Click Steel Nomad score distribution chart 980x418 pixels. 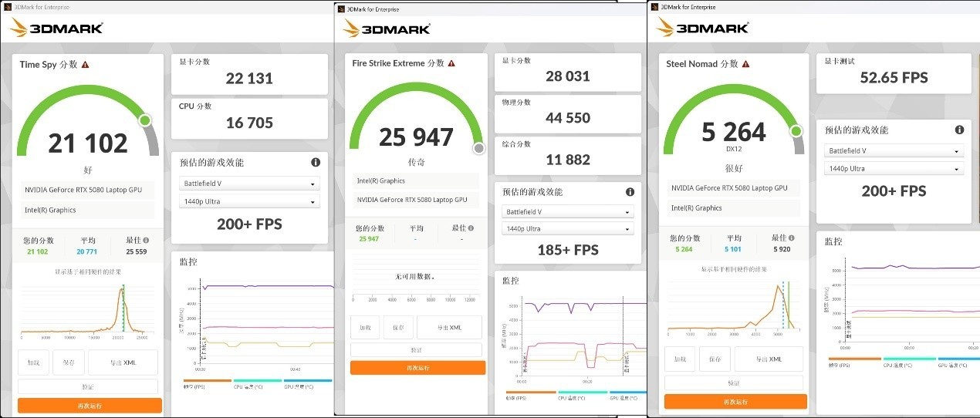(x=732, y=307)
